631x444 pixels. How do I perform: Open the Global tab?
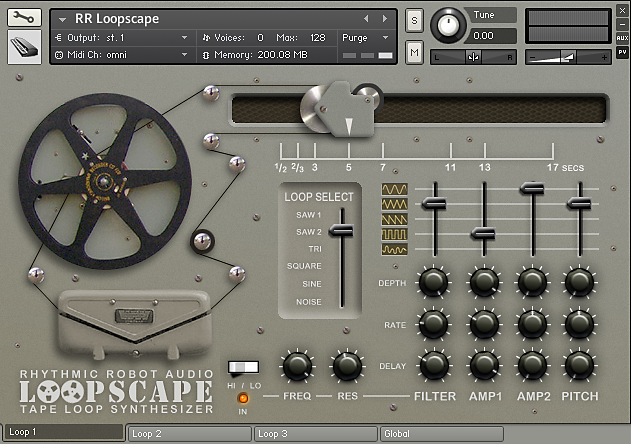pos(440,434)
